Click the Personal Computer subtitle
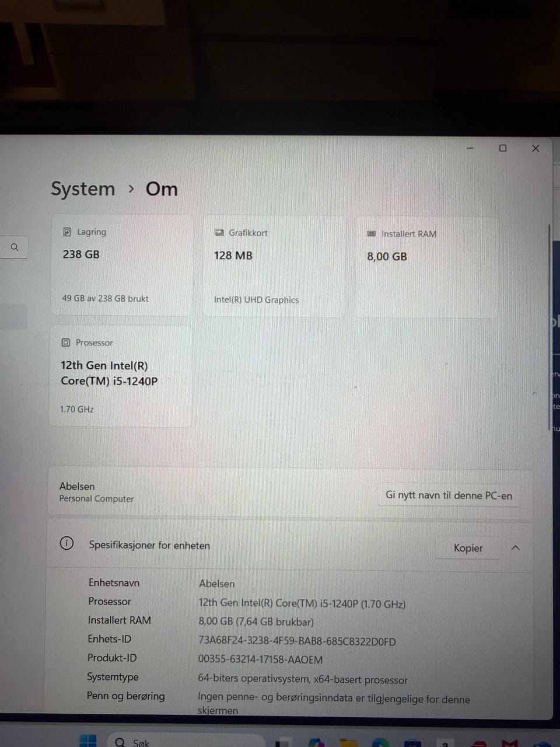This screenshot has width=560, height=747. pos(96,498)
